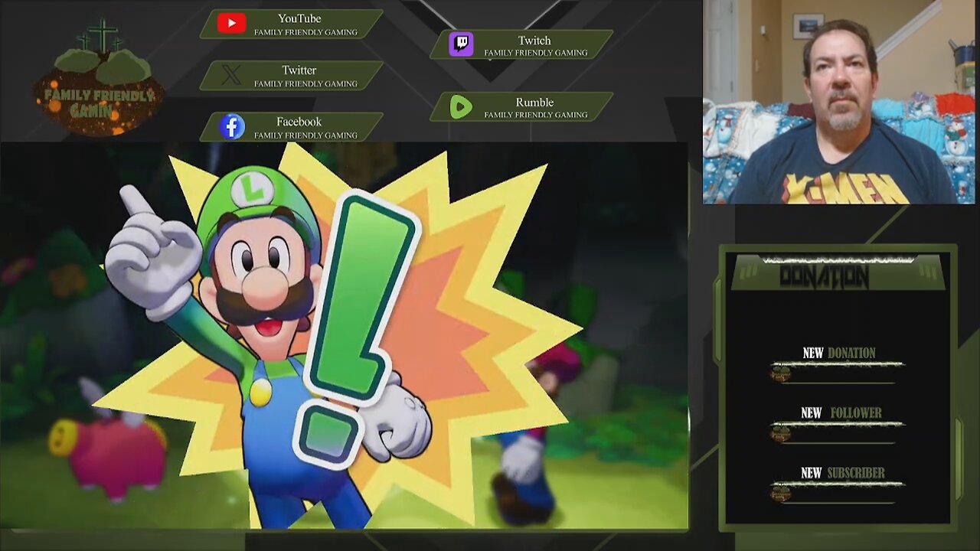980x551 pixels.
Task: Click the YouTube play logo icon
Action: 231,24
